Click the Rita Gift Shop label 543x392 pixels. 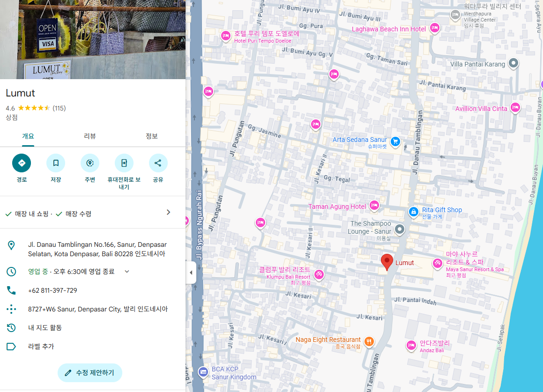pyautogui.click(x=442, y=210)
